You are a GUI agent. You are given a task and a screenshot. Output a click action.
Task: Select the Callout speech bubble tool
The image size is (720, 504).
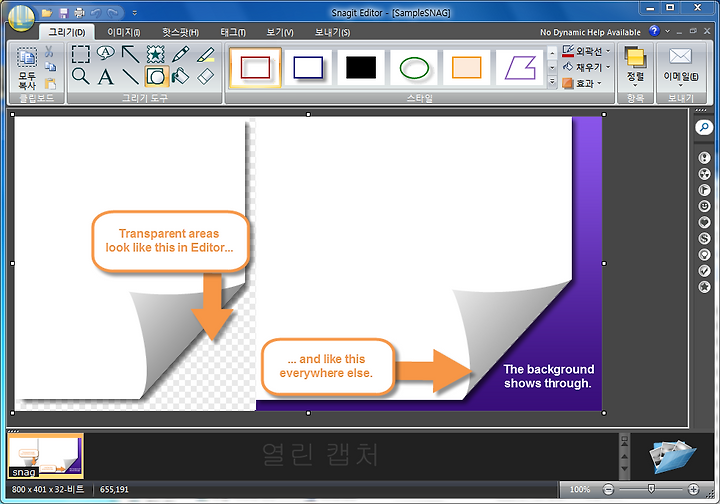106,54
